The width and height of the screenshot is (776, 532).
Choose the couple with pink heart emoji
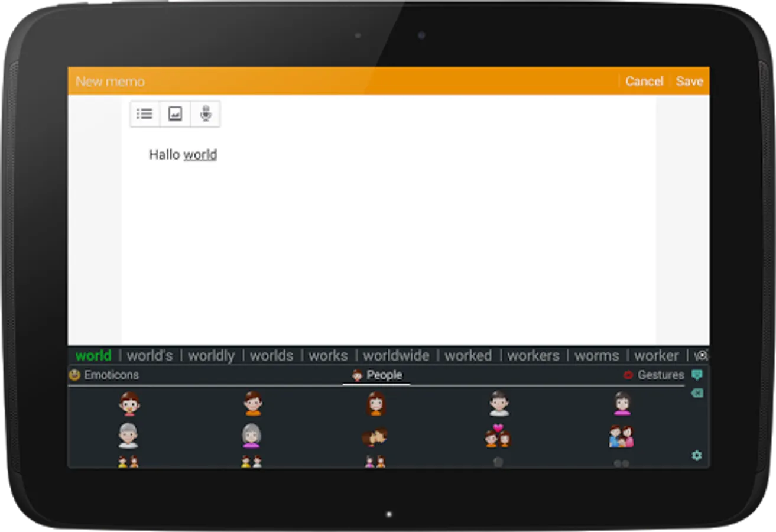click(x=498, y=436)
